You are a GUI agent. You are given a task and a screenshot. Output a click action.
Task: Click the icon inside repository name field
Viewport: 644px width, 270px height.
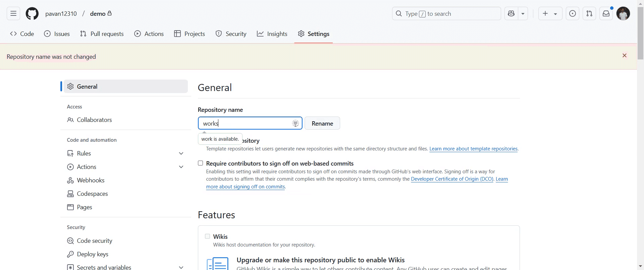pos(296,123)
